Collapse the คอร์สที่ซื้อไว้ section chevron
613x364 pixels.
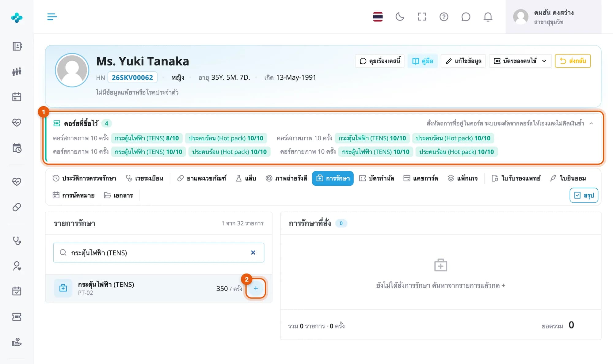tap(591, 123)
